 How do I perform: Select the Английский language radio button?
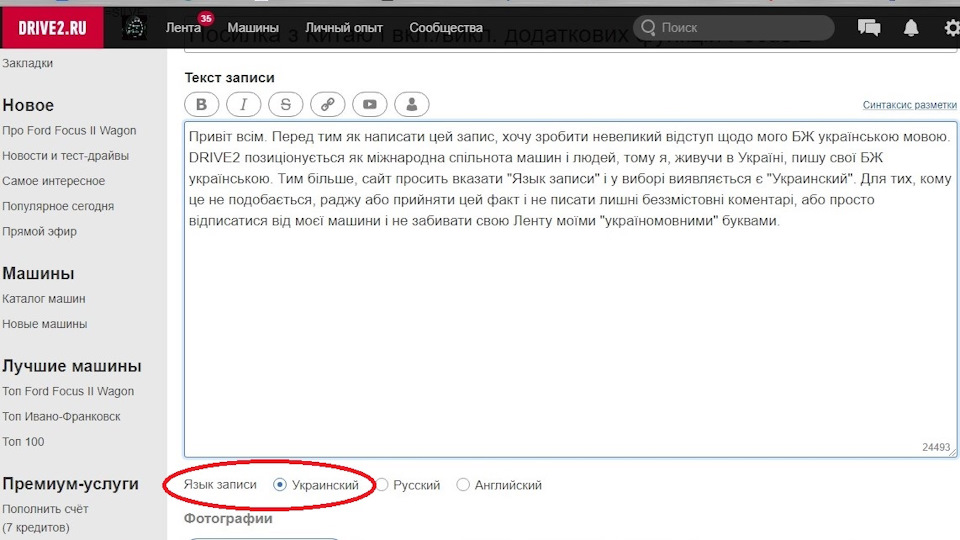point(463,485)
